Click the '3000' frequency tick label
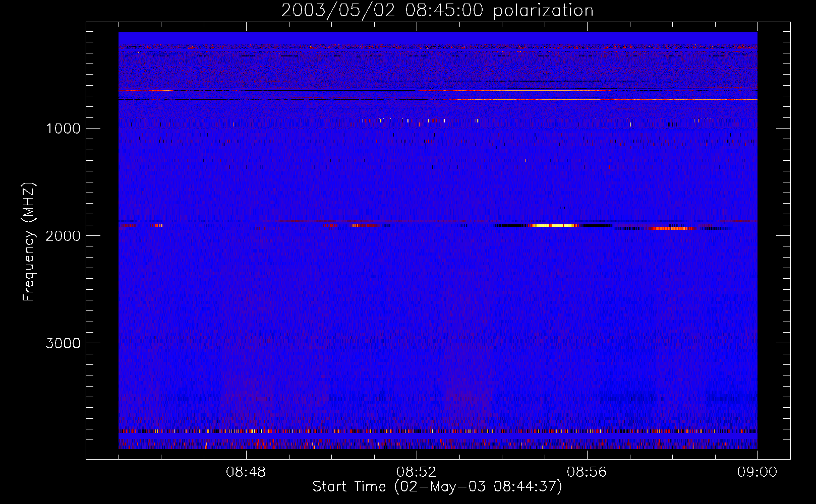 click(x=63, y=343)
